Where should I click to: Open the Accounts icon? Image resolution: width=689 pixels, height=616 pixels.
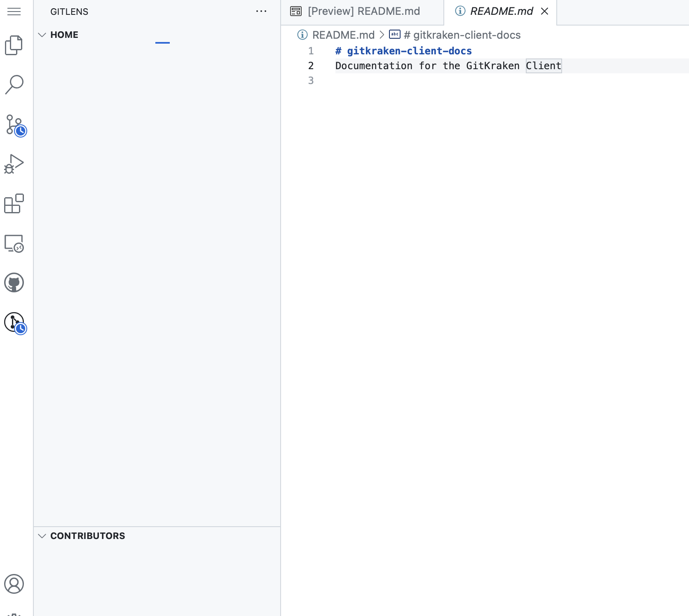point(14,583)
